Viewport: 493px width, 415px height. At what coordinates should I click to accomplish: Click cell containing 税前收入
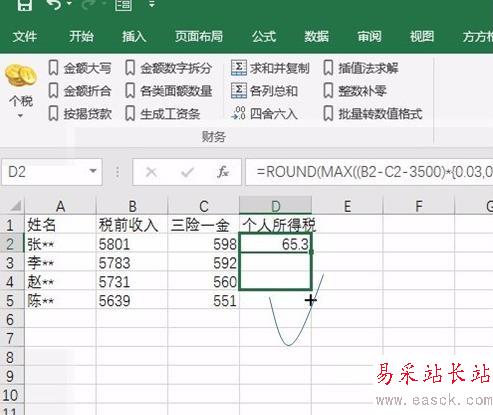coord(132,225)
